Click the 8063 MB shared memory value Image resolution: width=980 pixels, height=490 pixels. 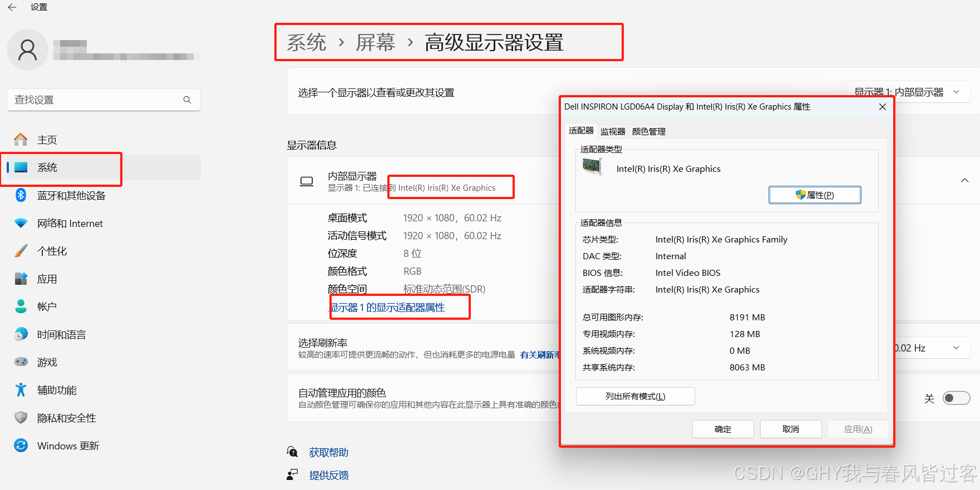point(747,367)
